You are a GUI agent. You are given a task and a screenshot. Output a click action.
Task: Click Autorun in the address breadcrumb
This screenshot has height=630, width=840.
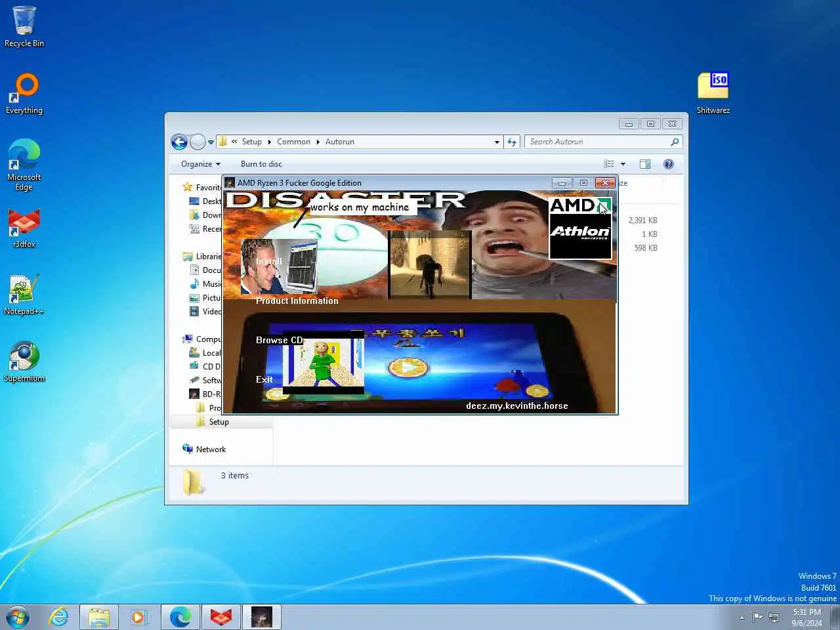(339, 142)
